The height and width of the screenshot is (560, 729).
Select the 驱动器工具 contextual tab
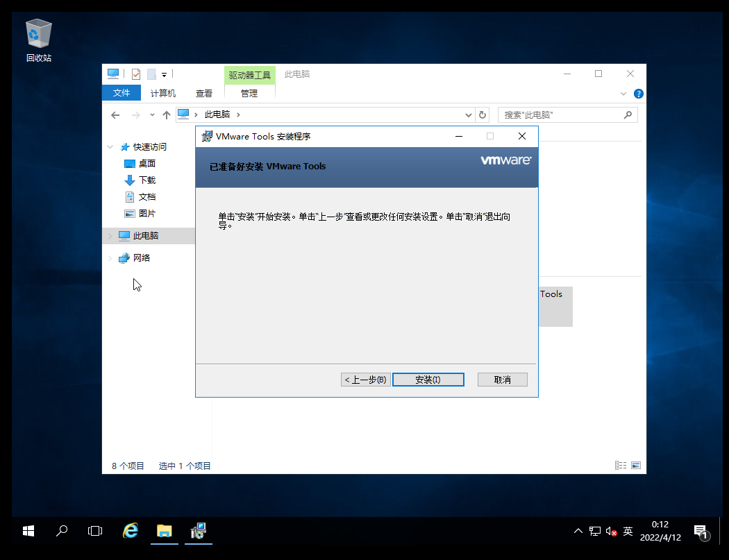[x=250, y=75]
